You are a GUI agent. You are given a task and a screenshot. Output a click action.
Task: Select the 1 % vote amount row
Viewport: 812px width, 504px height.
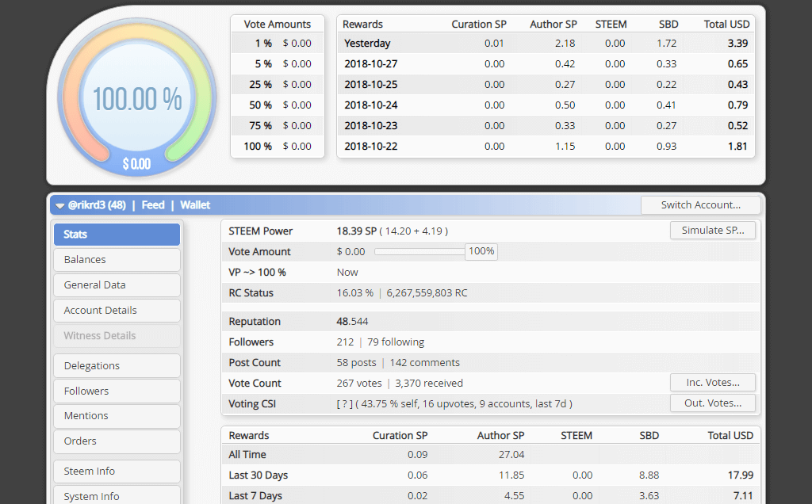click(x=278, y=44)
